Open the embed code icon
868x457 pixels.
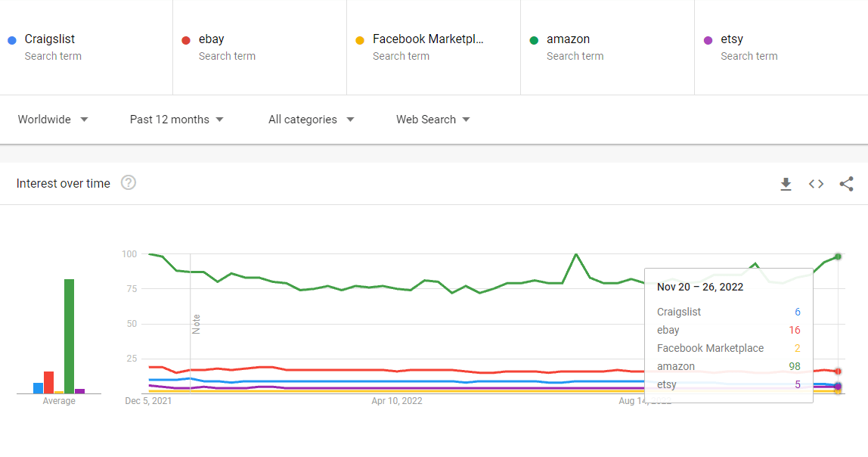pos(816,184)
